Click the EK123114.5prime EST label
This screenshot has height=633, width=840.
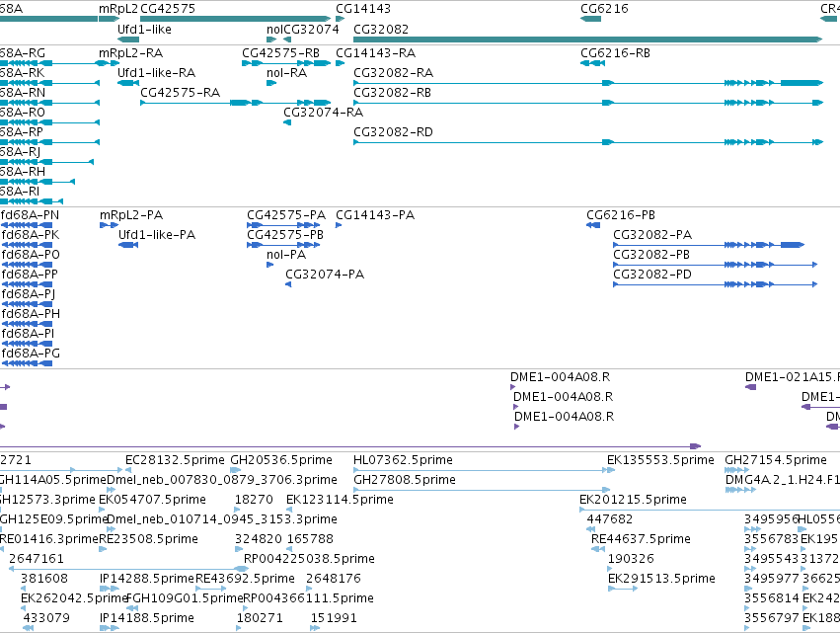[340, 500]
